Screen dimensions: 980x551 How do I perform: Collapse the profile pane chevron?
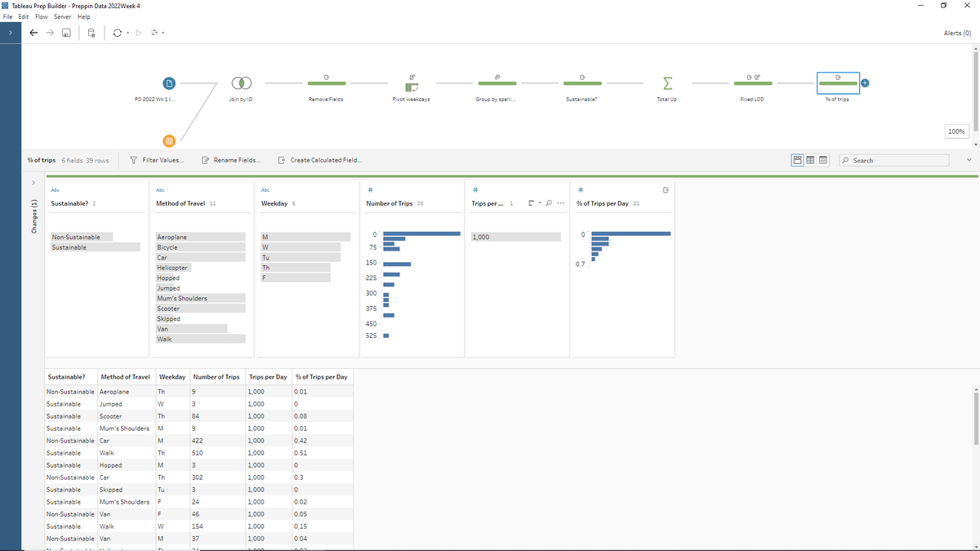coord(969,160)
